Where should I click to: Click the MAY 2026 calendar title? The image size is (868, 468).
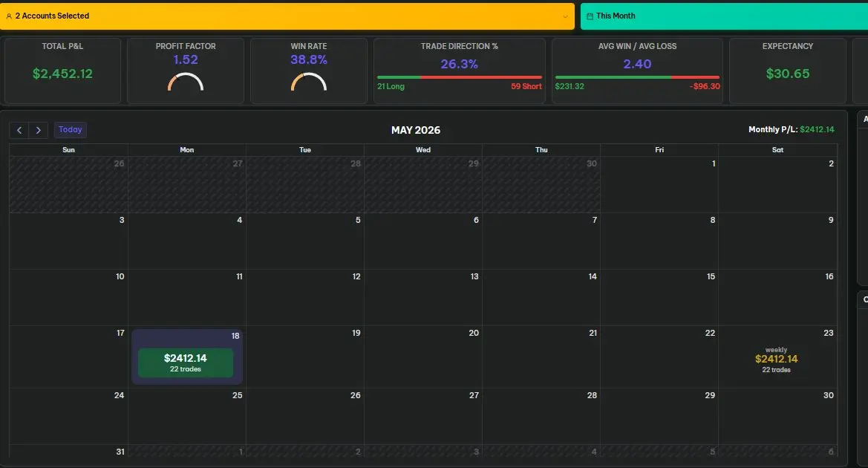[x=416, y=130]
